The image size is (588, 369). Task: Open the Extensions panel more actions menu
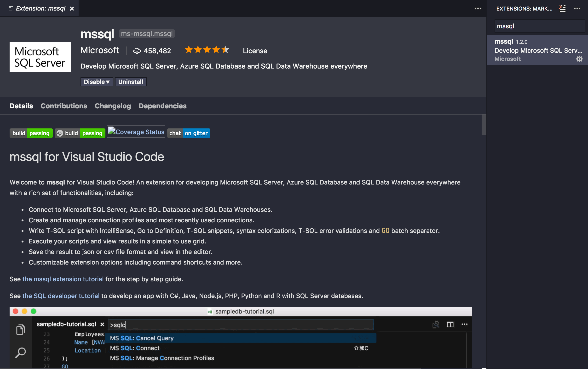[x=577, y=9]
